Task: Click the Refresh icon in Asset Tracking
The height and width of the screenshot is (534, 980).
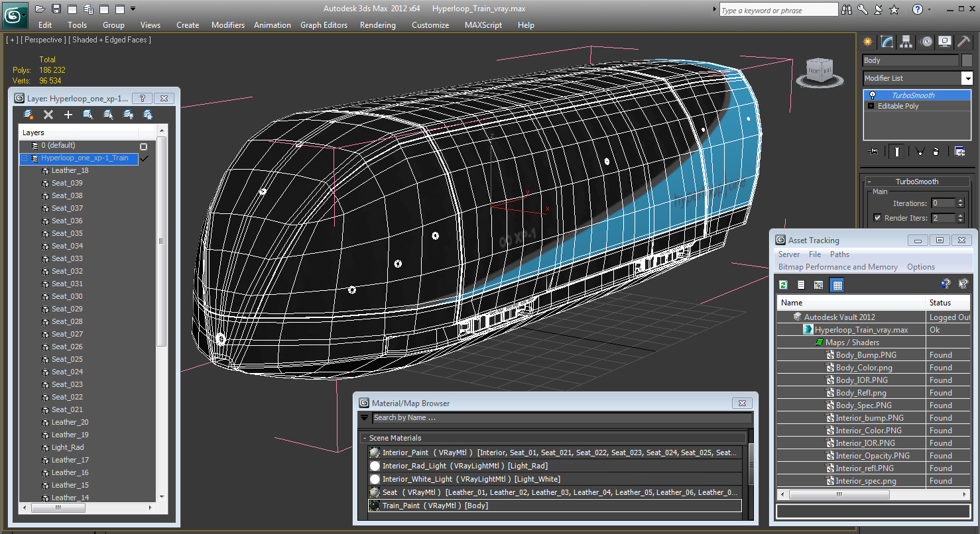Action: [x=783, y=285]
